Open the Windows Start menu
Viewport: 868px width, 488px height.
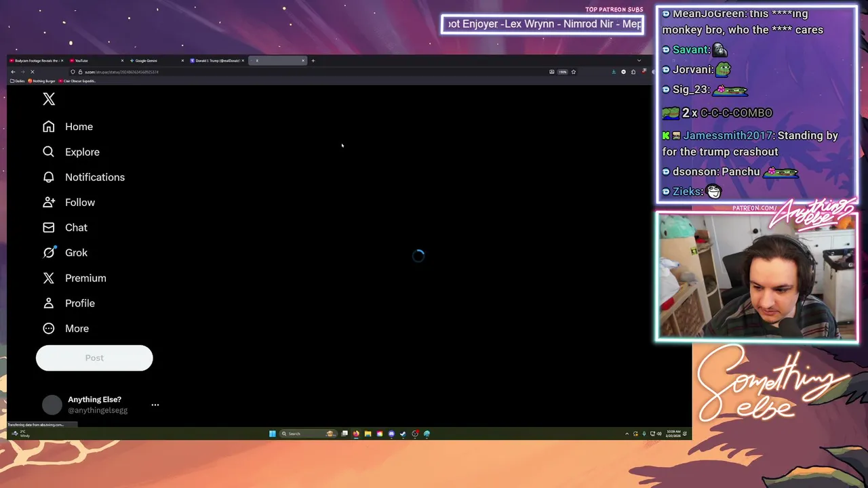273,434
